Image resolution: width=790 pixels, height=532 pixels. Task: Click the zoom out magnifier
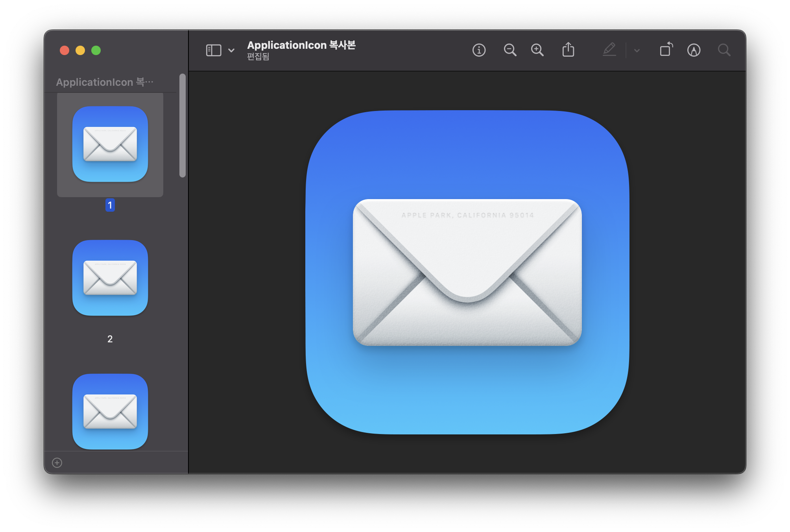click(x=510, y=50)
